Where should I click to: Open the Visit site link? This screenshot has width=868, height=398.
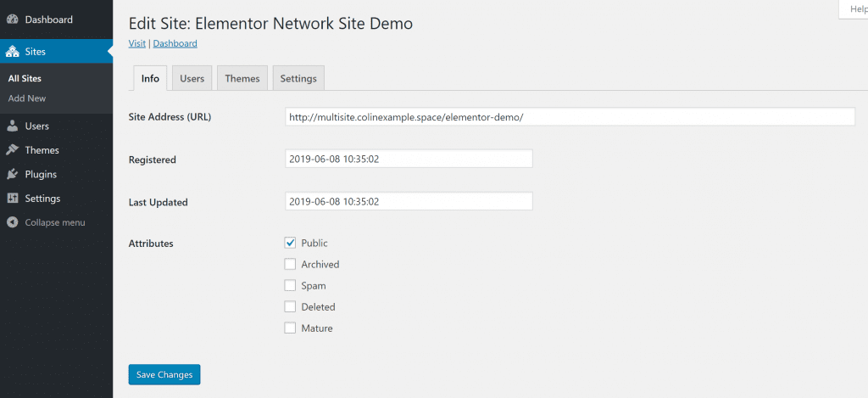point(136,43)
